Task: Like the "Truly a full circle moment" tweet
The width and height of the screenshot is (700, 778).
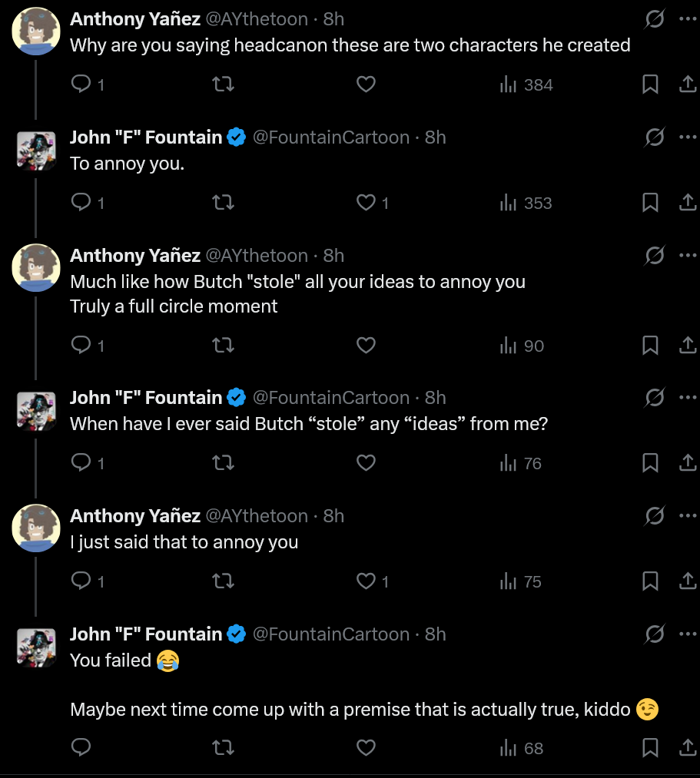Action: (x=367, y=346)
